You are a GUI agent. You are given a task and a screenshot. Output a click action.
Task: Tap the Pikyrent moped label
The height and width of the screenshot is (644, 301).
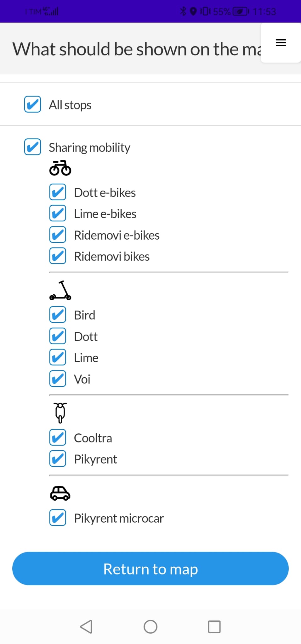(95, 459)
